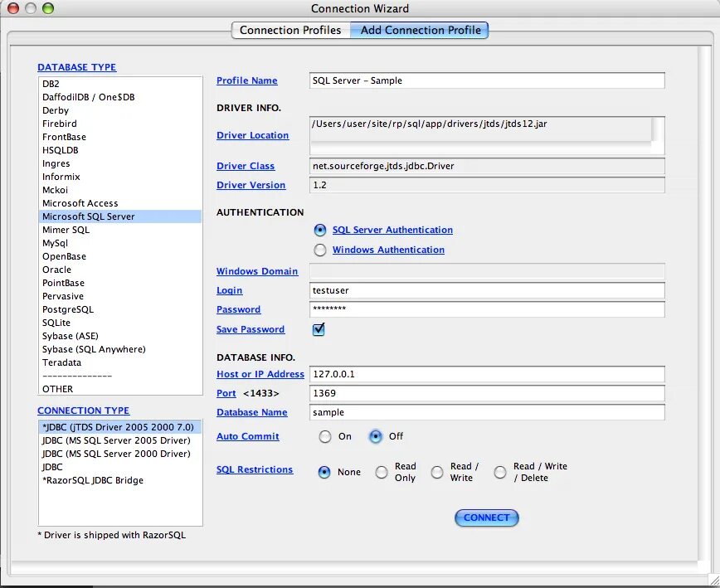
Task: Choose OTHER in the database type list
Action: pos(120,389)
